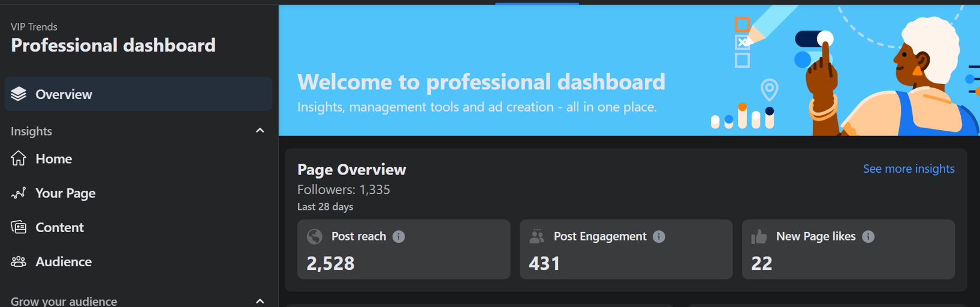Click the New Page likes card label
980x307 pixels.
pos(816,237)
